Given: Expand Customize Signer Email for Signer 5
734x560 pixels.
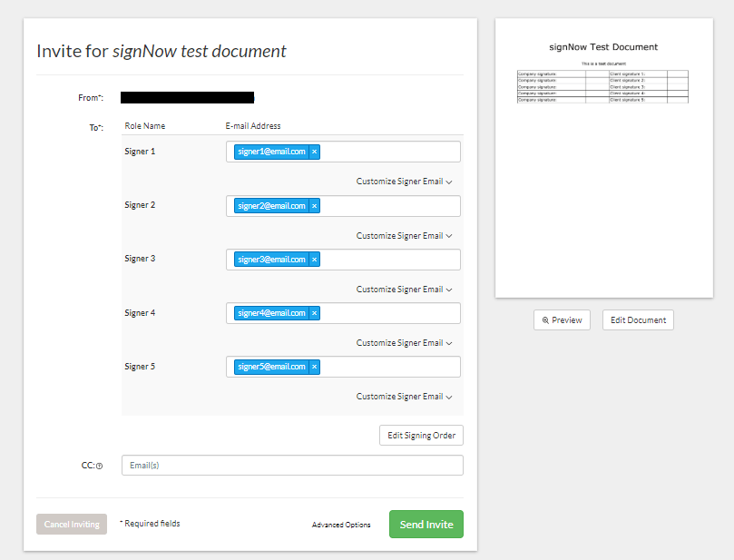Looking at the screenshot, I should tap(404, 397).
